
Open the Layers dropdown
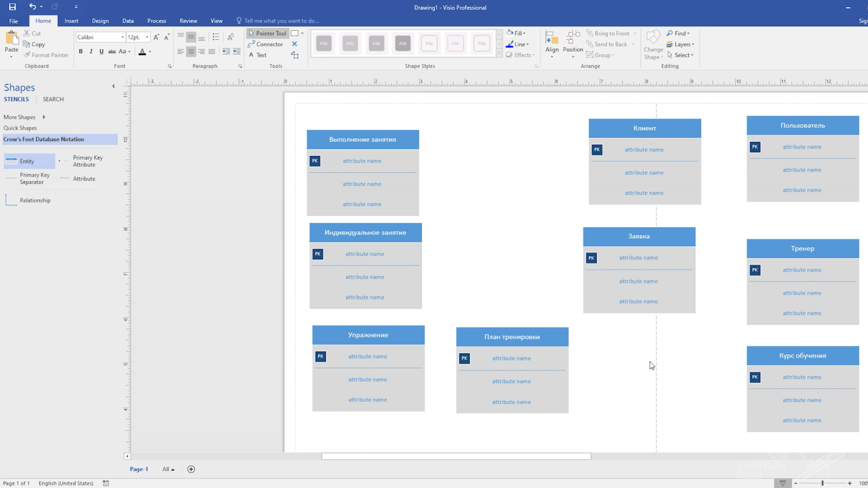point(680,44)
